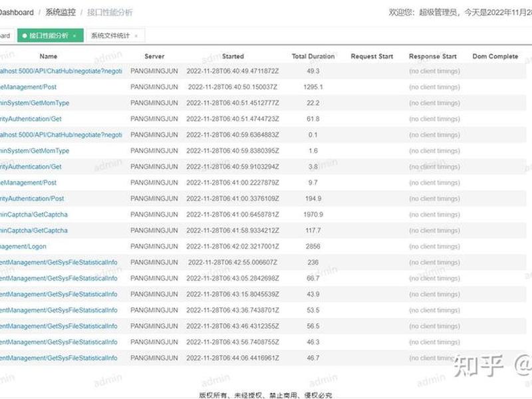532x399 pixels.
Task: Click the Dom Complete column header
Action: tap(495, 57)
